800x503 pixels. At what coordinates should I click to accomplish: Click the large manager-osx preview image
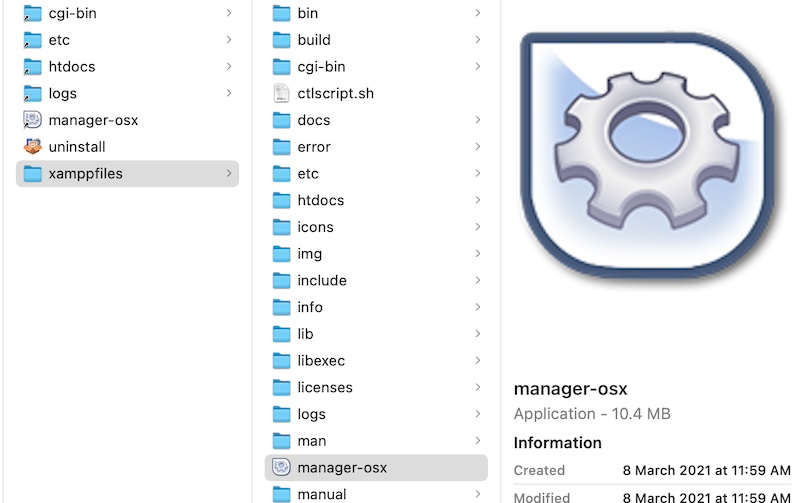647,155
